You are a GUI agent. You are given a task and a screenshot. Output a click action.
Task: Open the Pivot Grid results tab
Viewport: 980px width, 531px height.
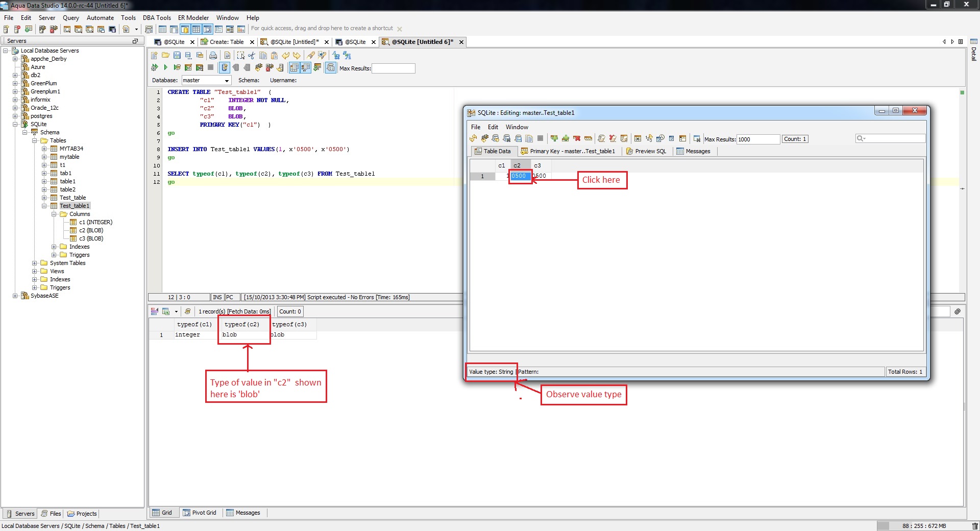click(200, 513)
